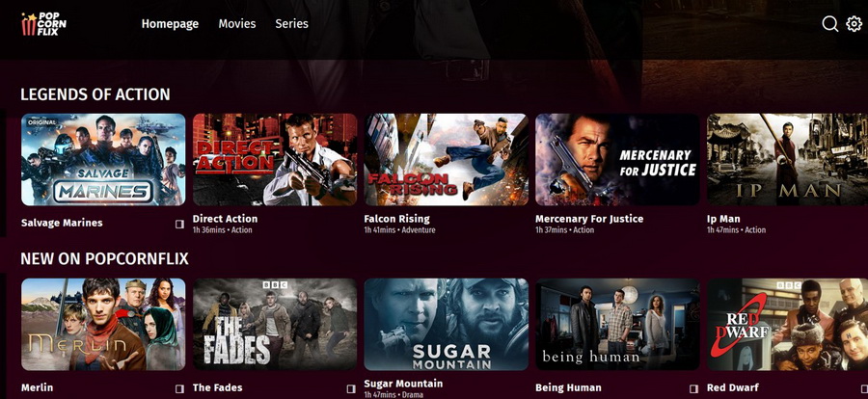Click series icon beside Salvage Marines title

click(179, 225)
